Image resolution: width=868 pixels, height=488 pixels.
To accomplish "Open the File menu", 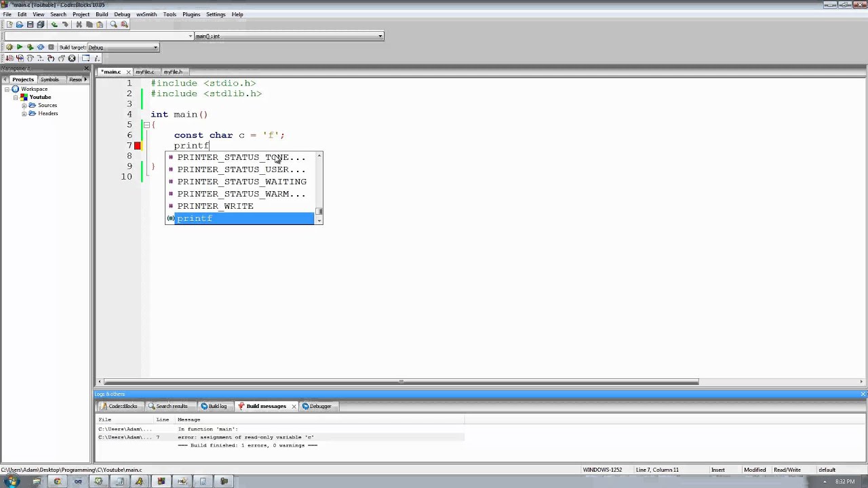I will (x=7, y=14).
